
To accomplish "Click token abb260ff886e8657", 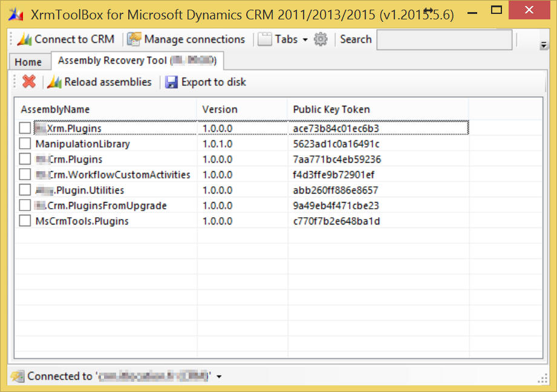I will pyautogui.click(x=335, y=190).
